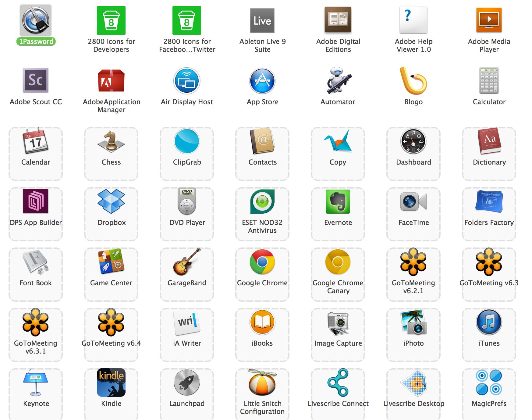The height and width of the screenshot is (420, 532).
Task: Open the Google Chrome icon
Action: (x=262, y=262)
